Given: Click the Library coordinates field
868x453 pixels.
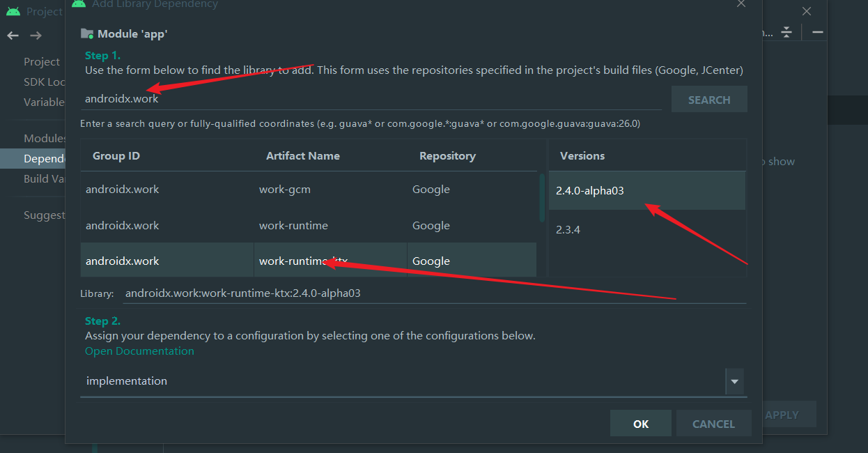Looking at the screenshot, I should point(435,293).
